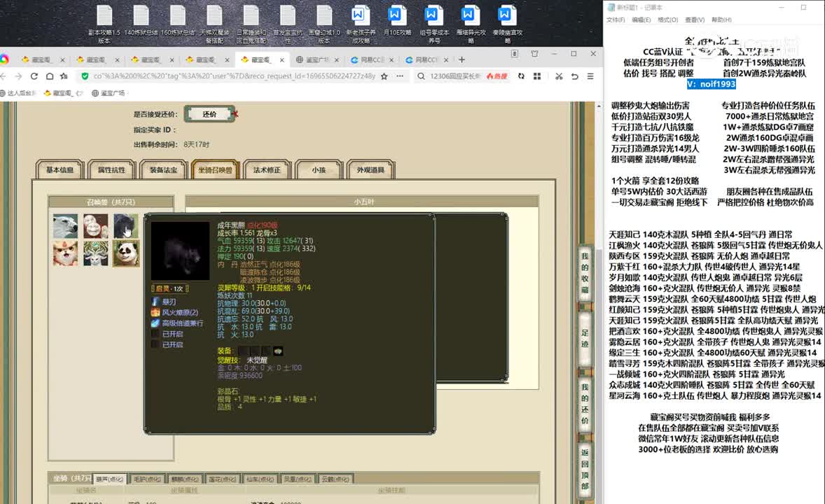Click the browser address bar URL
825x504 pixels.
coord(234,76)
